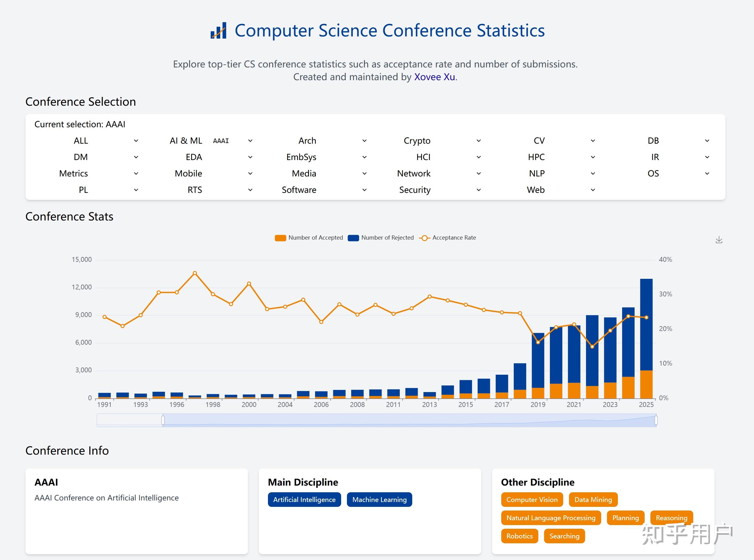Click right handle of year range slider
This screenshot has width=754, height=560.
point(656,420)
